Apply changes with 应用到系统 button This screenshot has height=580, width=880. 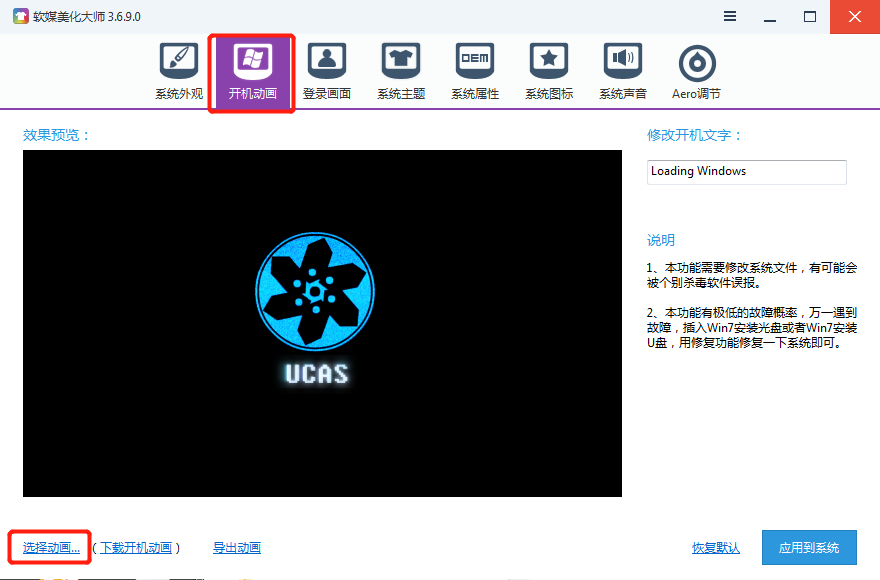pos(809,547)
